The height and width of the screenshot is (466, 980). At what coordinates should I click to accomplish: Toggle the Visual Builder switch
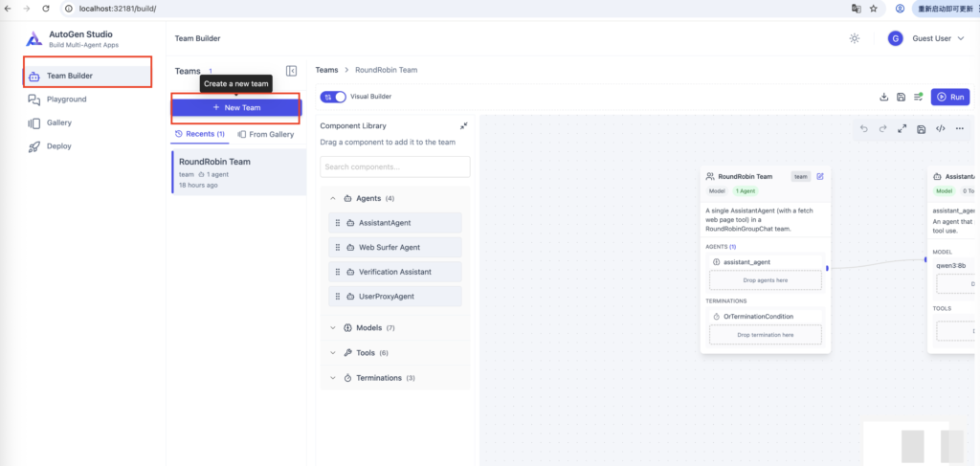[333, 97]
